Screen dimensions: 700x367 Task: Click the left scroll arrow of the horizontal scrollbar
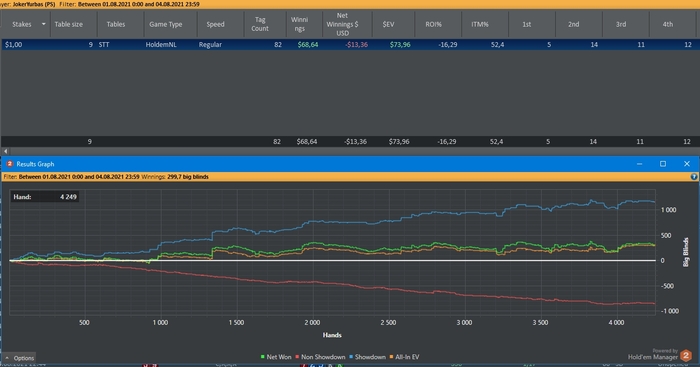click(x=5, y=151)
